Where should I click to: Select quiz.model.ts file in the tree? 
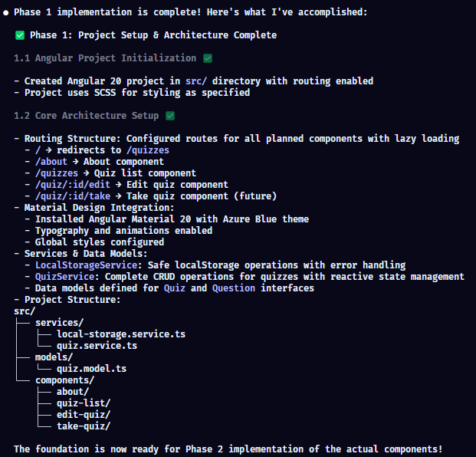(x=92, y=369)
